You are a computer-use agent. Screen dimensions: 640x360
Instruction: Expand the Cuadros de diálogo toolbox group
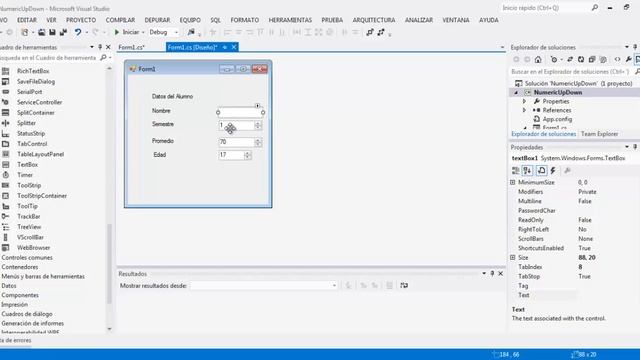(x=27, y=314)
